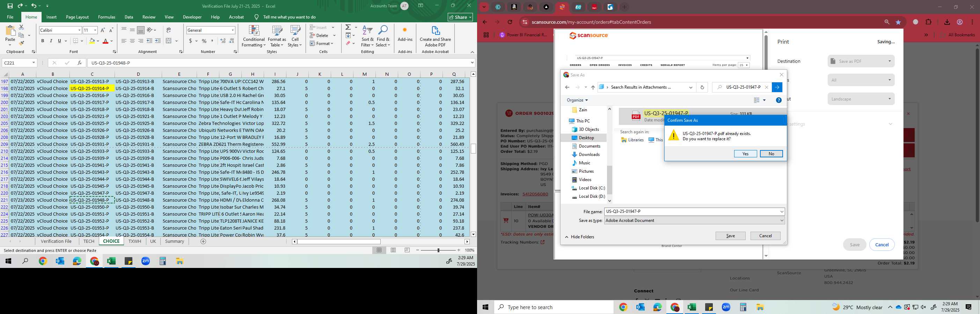Reload the page in the browser window
The height and width of the screenshot is (314, 980).
tap(510, 22)
